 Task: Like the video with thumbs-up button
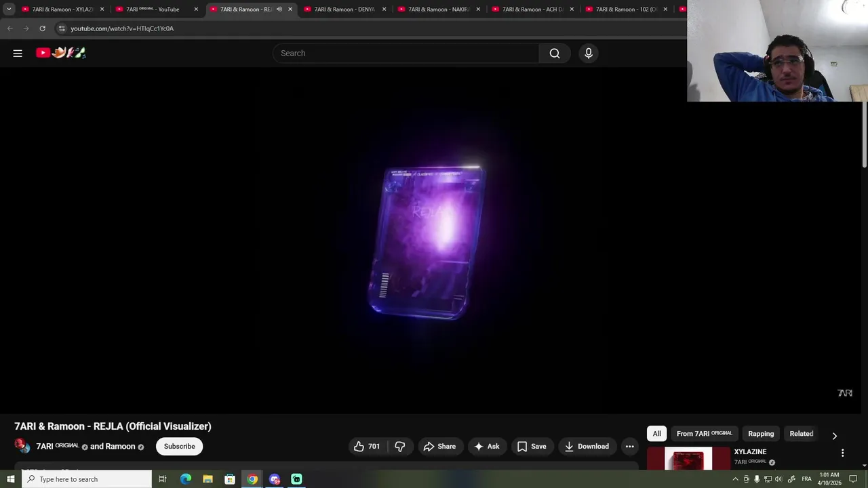366,446
